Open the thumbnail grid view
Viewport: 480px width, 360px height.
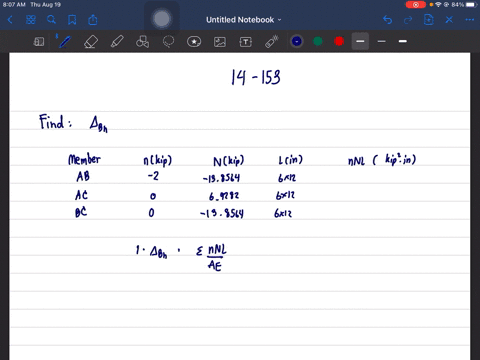pos(31,20)
